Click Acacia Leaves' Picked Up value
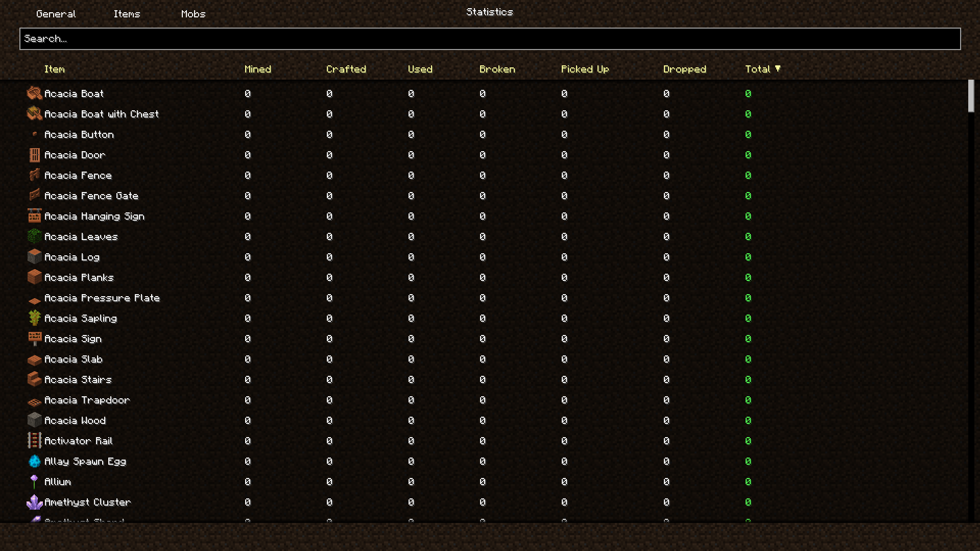 tap(564, 236)
